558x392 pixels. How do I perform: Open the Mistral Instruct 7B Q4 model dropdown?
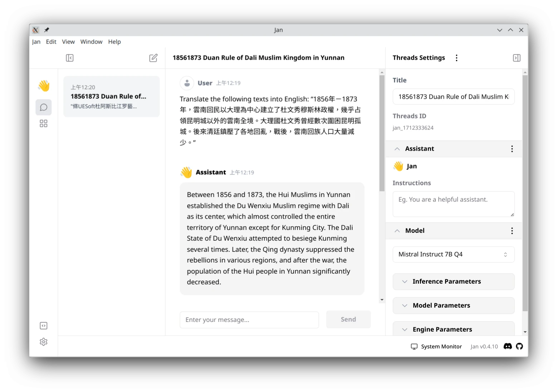[x=453, y=254]
